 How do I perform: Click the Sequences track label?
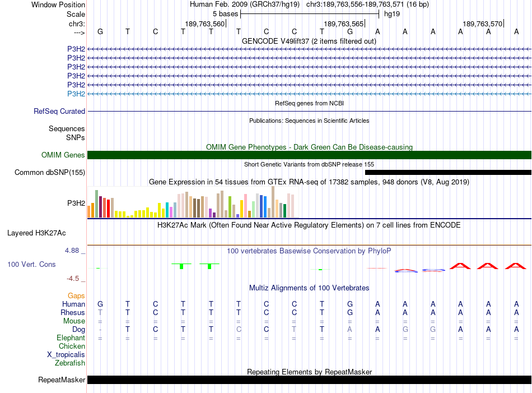point(67,129)
